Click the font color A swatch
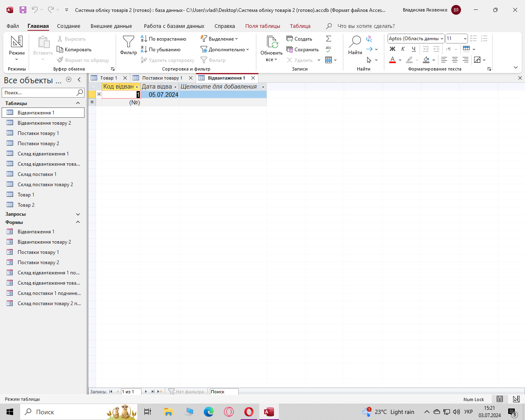Screen dimensions: 525x420 pyautogui.click(x=393, y=60)
